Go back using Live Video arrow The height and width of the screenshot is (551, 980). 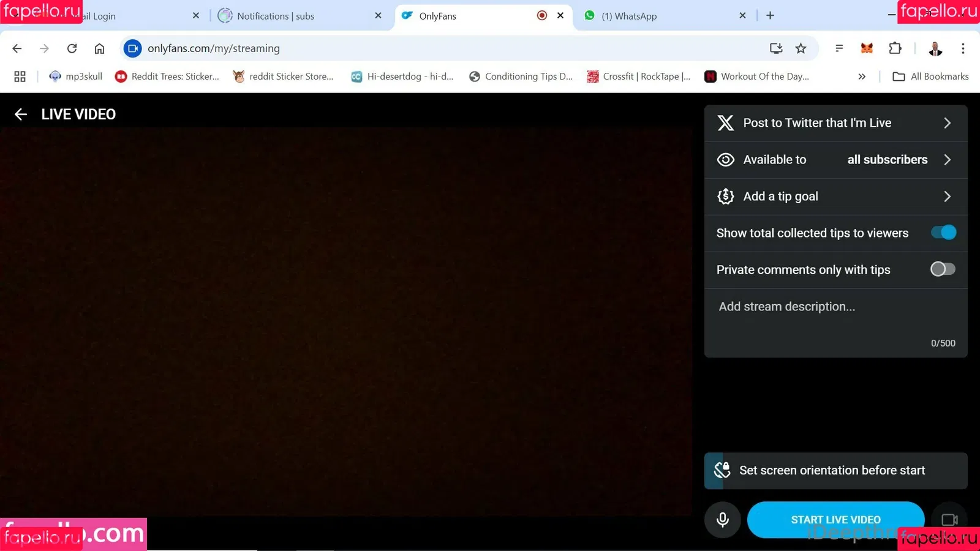(21, 114)
